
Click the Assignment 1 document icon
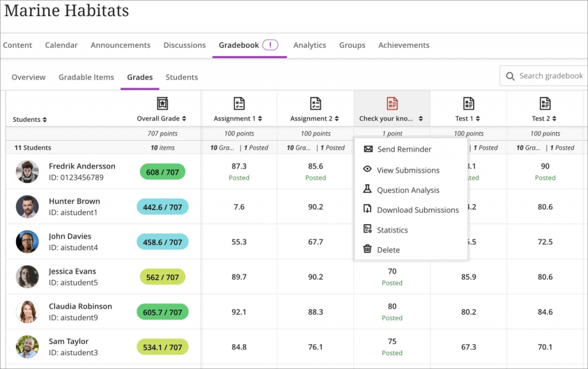tap(238, 105)
